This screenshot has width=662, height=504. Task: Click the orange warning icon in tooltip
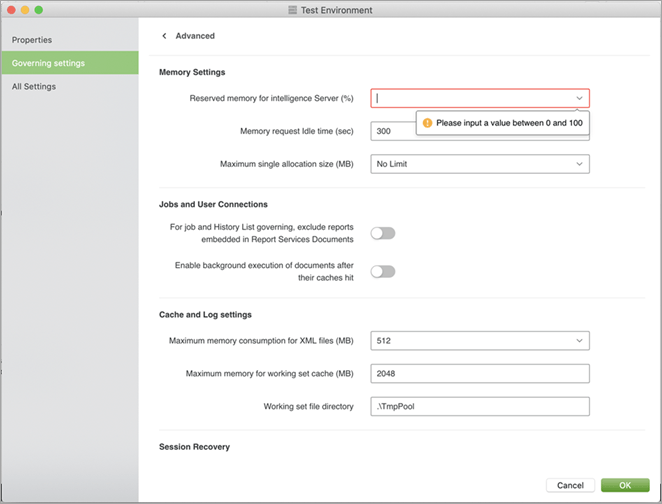427,123
